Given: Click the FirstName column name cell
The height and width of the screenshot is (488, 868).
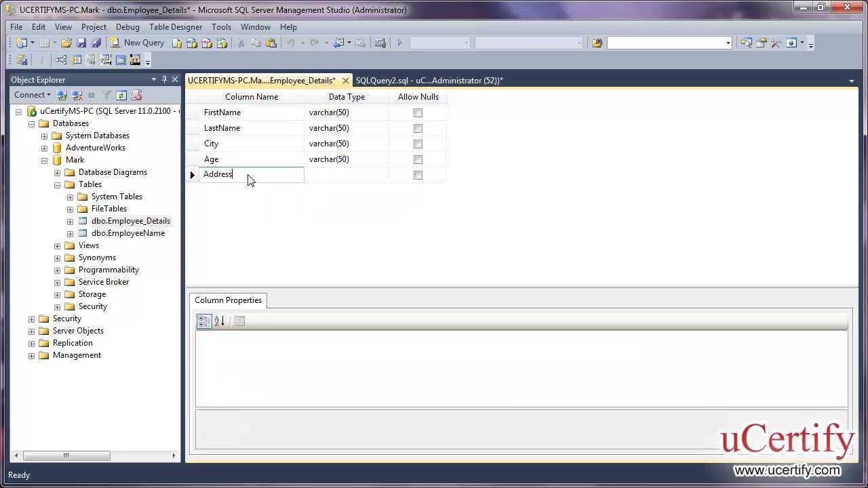Looking at the screenshot, I should [252, 113].
